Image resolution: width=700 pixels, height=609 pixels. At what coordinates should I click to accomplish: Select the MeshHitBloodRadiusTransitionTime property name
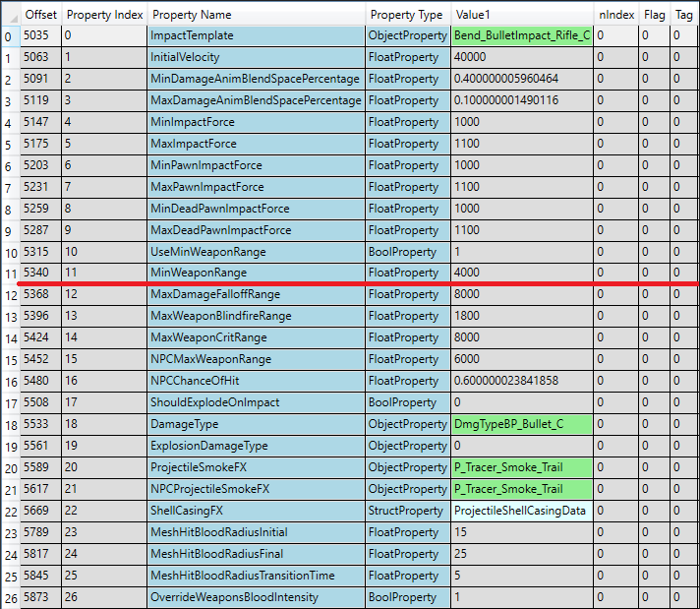(x=257, y=576)
